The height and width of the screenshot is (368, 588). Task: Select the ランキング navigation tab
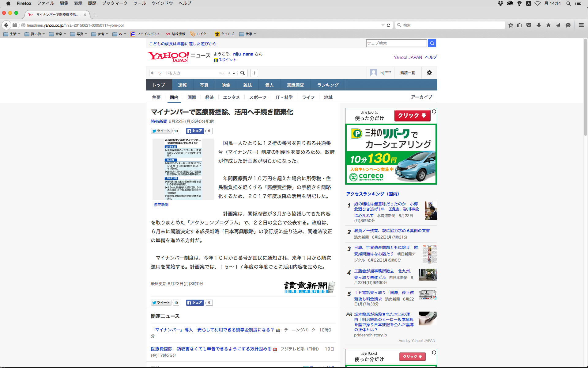point(328,85)
